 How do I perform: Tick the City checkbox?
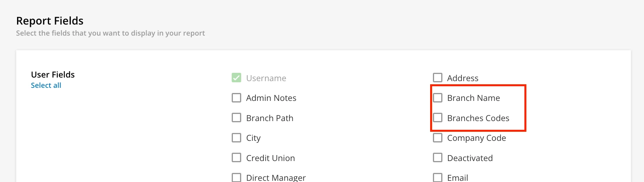point(236,138)
